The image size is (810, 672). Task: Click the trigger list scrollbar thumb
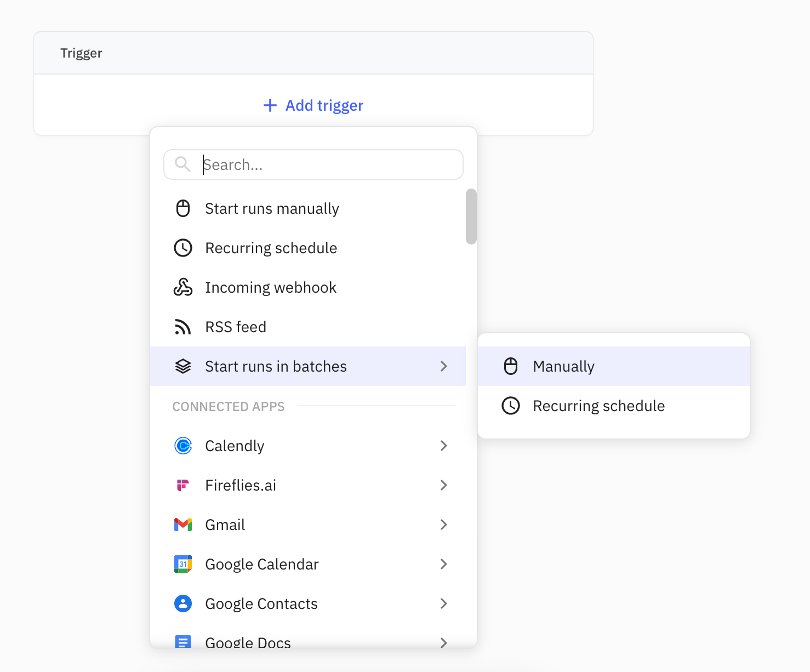pos(471,217)
